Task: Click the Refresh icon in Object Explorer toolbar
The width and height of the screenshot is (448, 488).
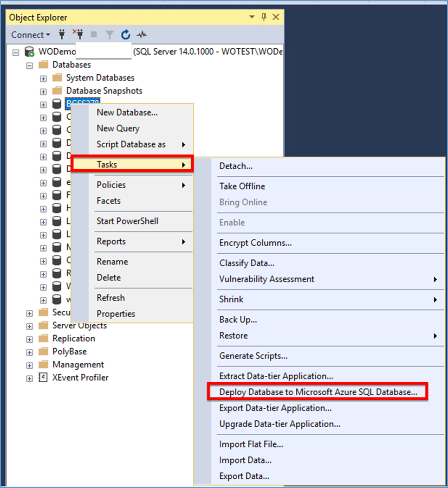Action: [x=125, y=35]
